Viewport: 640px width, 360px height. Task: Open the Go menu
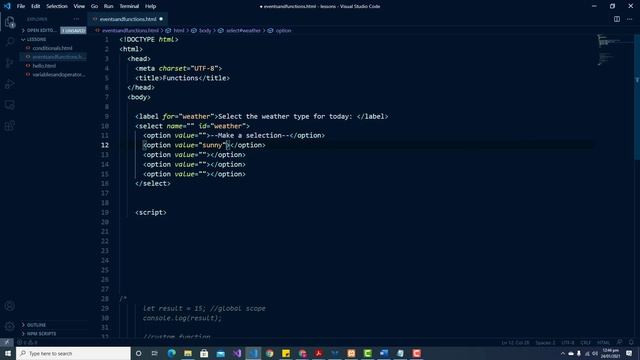(94, 6)
